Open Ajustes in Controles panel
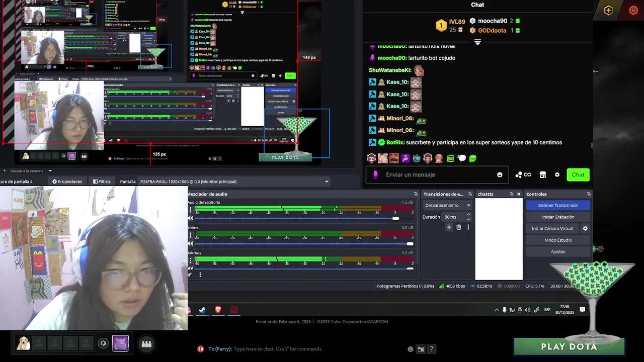 [x=558, y=251]
